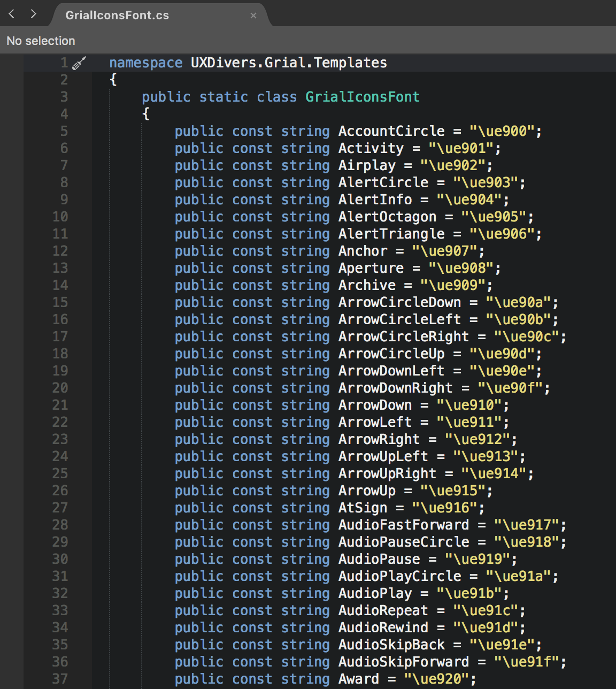Close the GrialIconsFont.cs tab
Screen dimensions: 616x689
pos(253,16)
